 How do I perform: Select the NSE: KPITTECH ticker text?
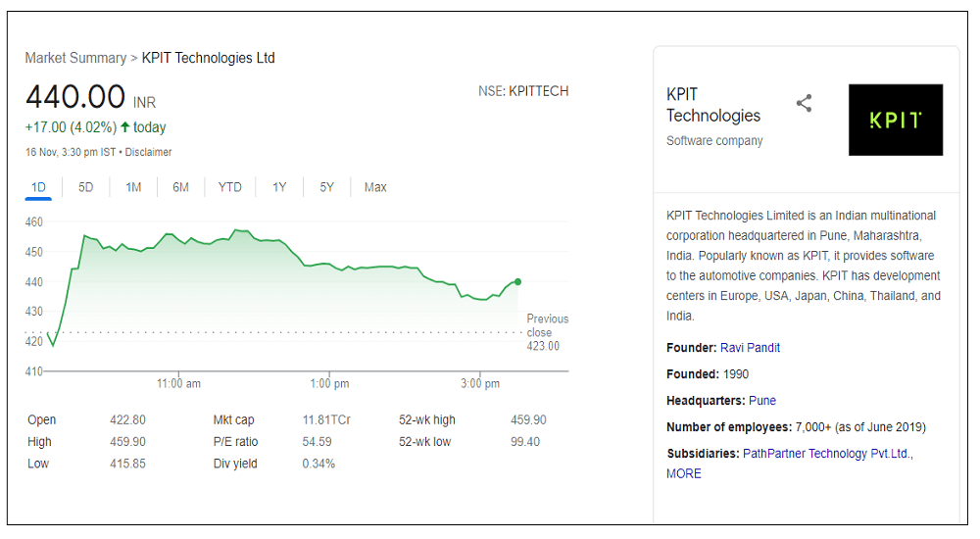(x=523, y=91)
